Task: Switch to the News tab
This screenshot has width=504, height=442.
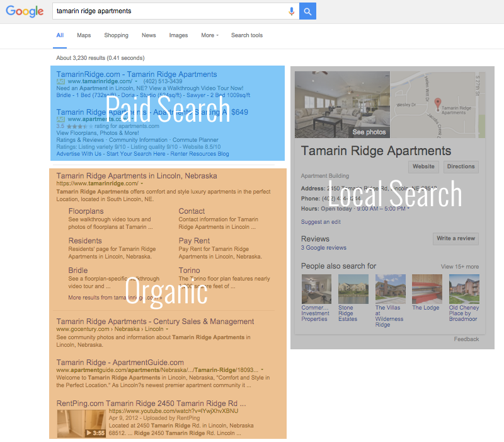Action: [149, 35]
